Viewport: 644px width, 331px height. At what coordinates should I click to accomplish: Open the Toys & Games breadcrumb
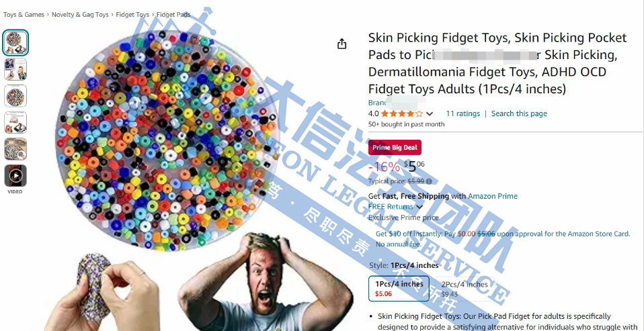[x=24, y=14]
